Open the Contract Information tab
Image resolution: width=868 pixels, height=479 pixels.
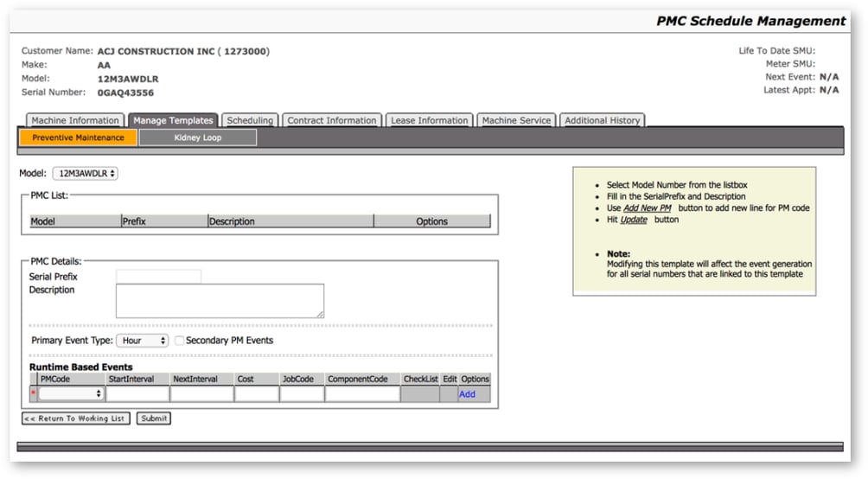(x=331, y=120)
